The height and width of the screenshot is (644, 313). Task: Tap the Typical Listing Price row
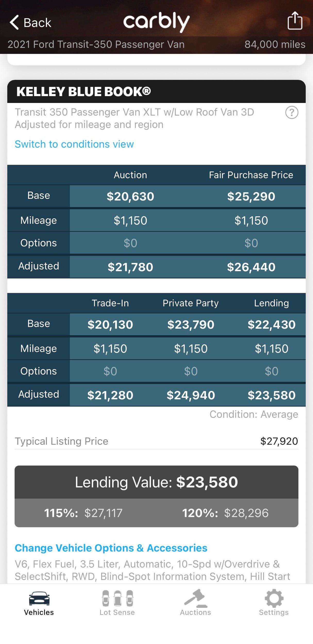click(156, 441)
